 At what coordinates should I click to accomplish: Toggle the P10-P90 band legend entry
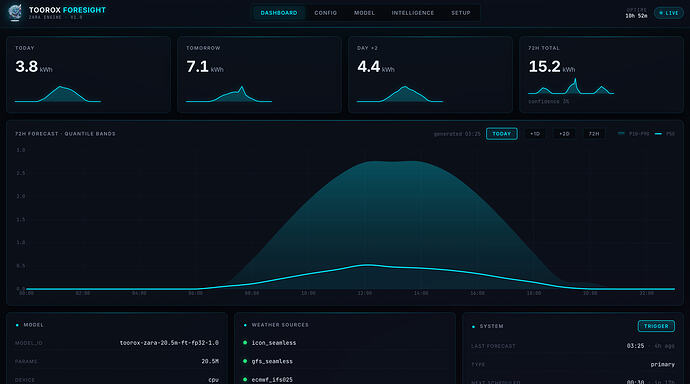point(634,134)
